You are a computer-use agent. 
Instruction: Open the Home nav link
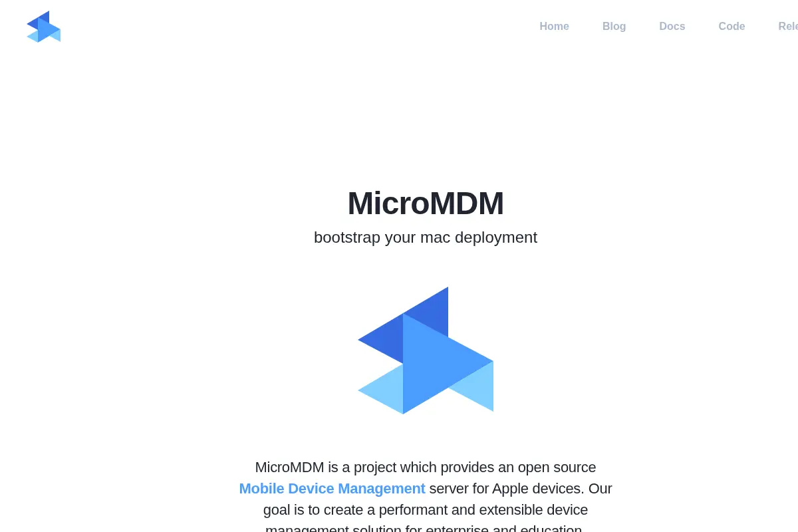click(554, 27)
